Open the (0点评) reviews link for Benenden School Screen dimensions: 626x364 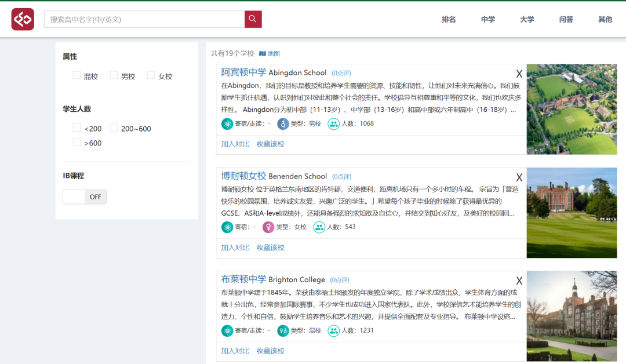click(x=342, y=176)
